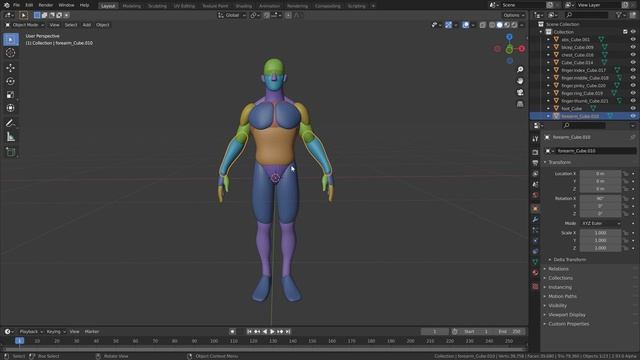Click the pan view hand icon

tap(520, 81)
